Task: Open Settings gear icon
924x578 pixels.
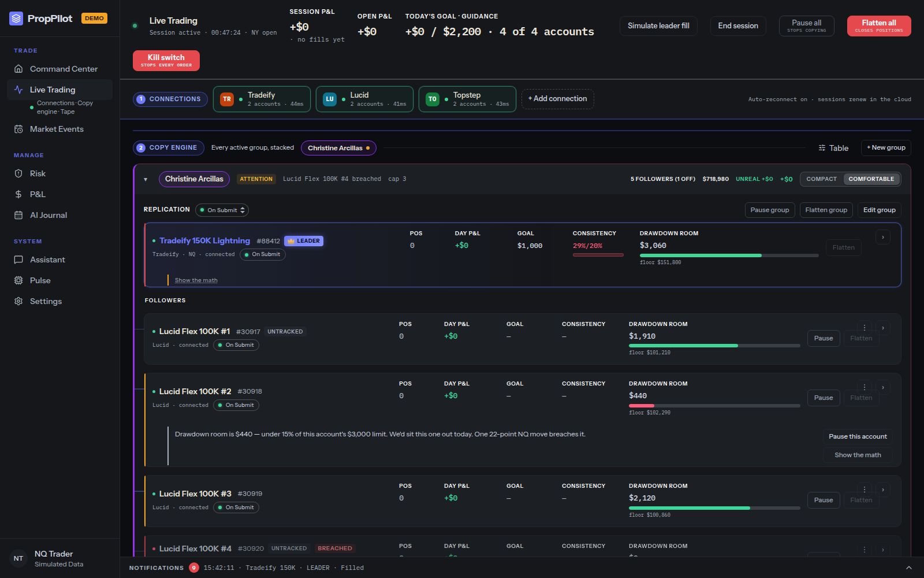Action: click(x=18, y=301)
